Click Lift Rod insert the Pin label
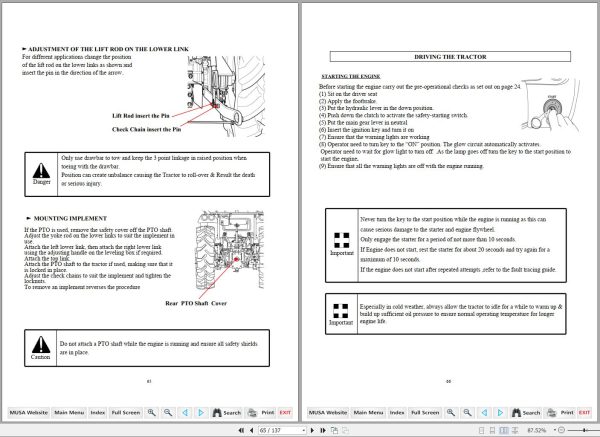Screen dimensions: 600x437 141,116
